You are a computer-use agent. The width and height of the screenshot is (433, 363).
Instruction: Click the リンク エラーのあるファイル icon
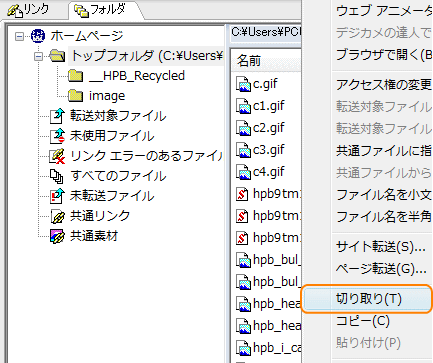tap(57, 156)
